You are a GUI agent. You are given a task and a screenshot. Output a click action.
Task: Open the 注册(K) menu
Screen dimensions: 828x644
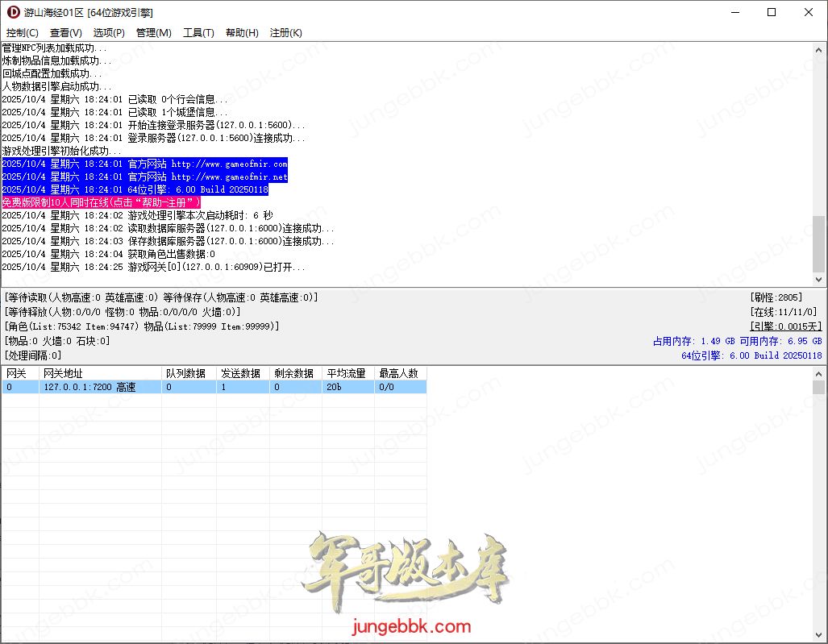285,33
